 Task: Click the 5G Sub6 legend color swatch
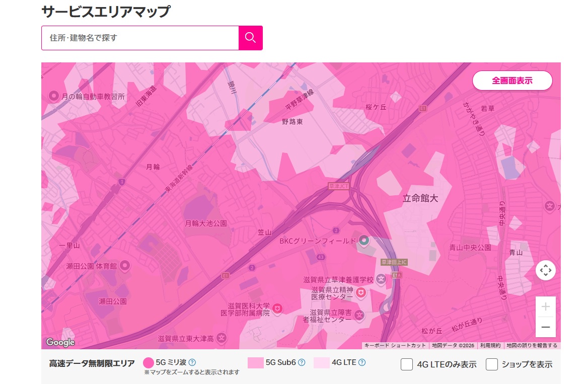pos(255,362)
